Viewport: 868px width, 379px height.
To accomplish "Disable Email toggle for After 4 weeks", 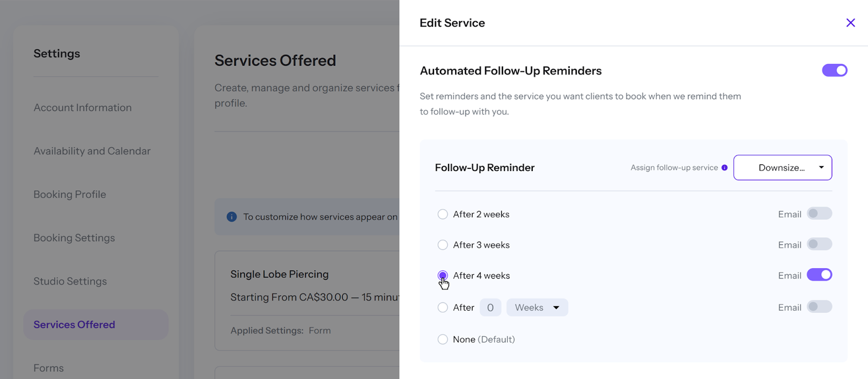I will point(819,275).
